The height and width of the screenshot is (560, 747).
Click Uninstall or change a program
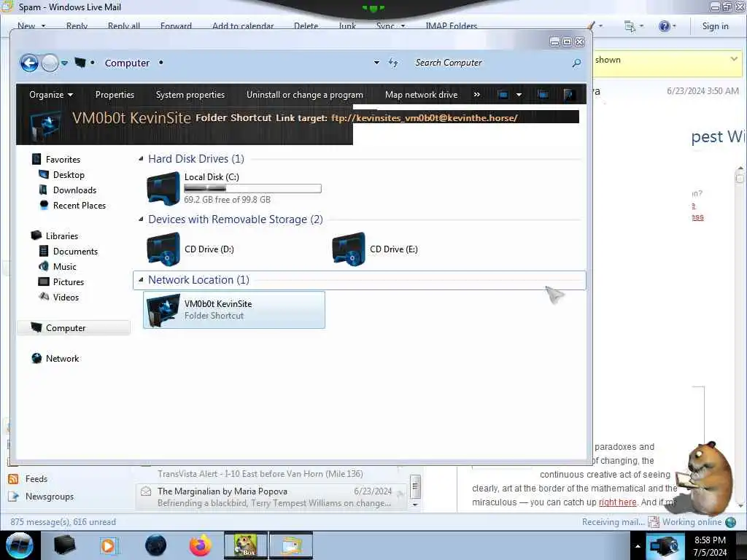click(x=305, y=94)
